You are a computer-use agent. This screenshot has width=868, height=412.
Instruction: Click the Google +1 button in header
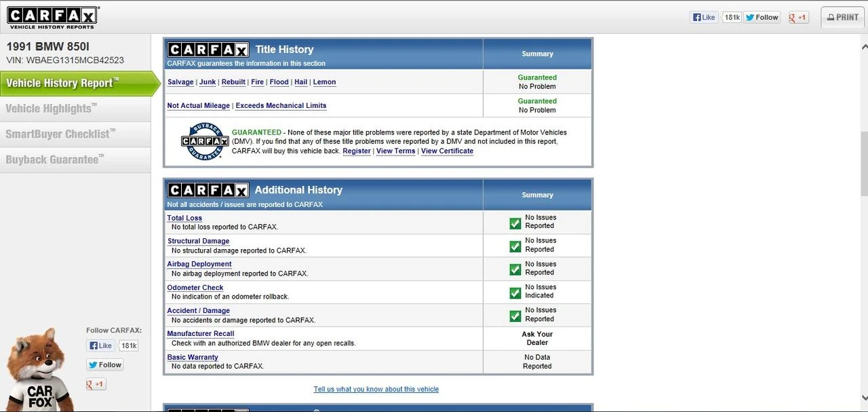coord(798,18)
